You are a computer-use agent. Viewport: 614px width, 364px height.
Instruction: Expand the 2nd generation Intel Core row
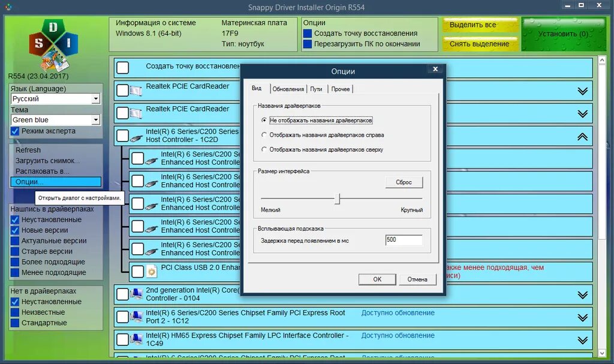click(x=583, y=294)
